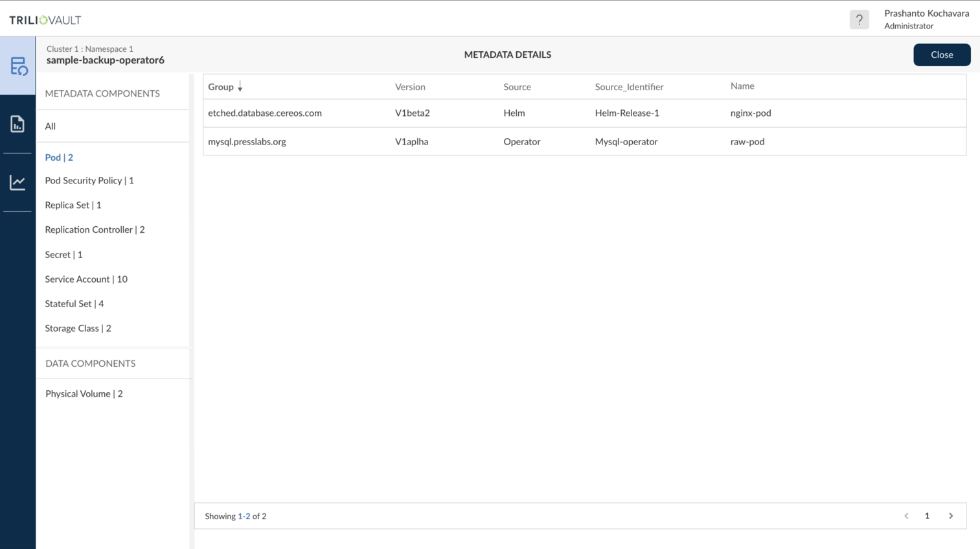Close the Metadata Details view
980x549 pixels.
(941, 54)
